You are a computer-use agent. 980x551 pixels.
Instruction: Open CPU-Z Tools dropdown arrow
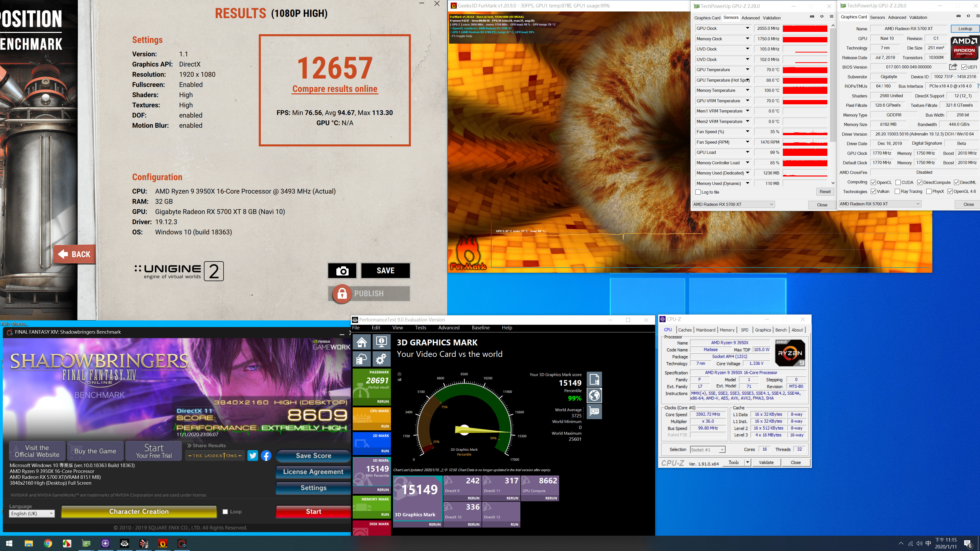pos(748,462)
